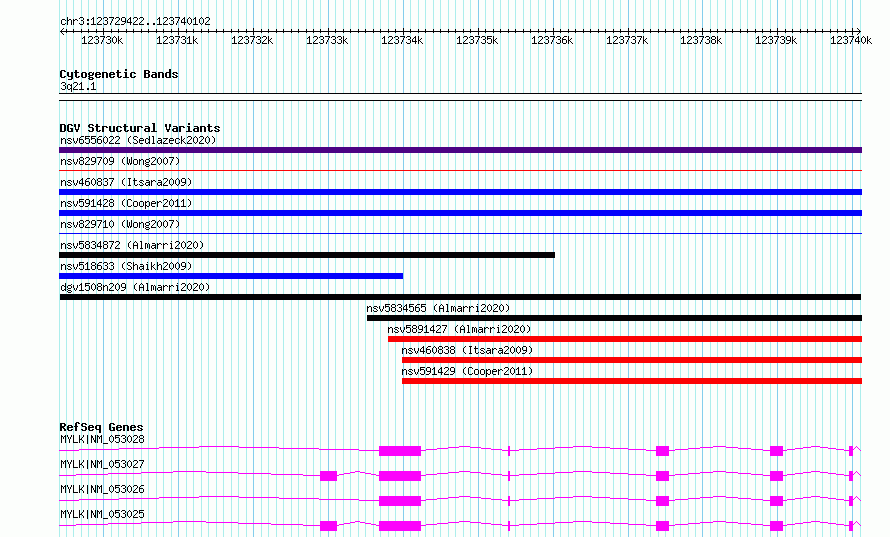This screenshot has height=537, width=890.
Task: Open variant label nsv460837 (Itsara2009)
Action: (126, 182)
